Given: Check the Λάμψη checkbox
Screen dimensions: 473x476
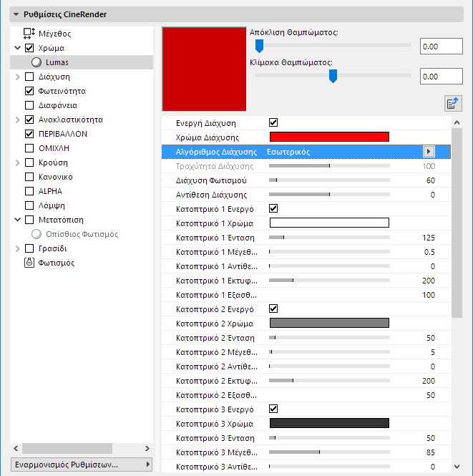Looking at the screenshot, I should click(29, 205).
